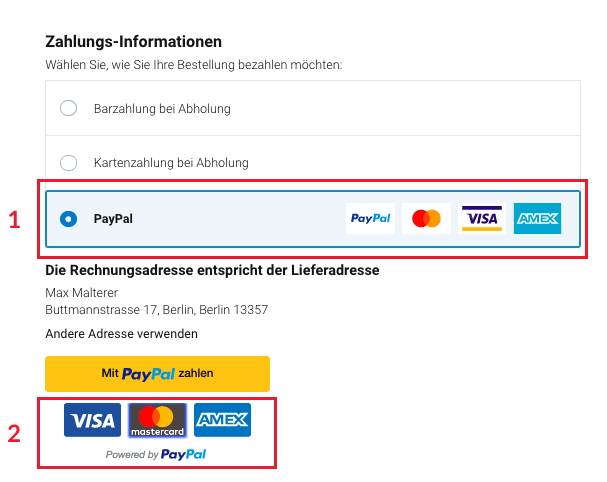The height and width of the screenshot is (482, 607).
Task: Click the Visa logo in the PayPal row
Action: pos(481,218)
